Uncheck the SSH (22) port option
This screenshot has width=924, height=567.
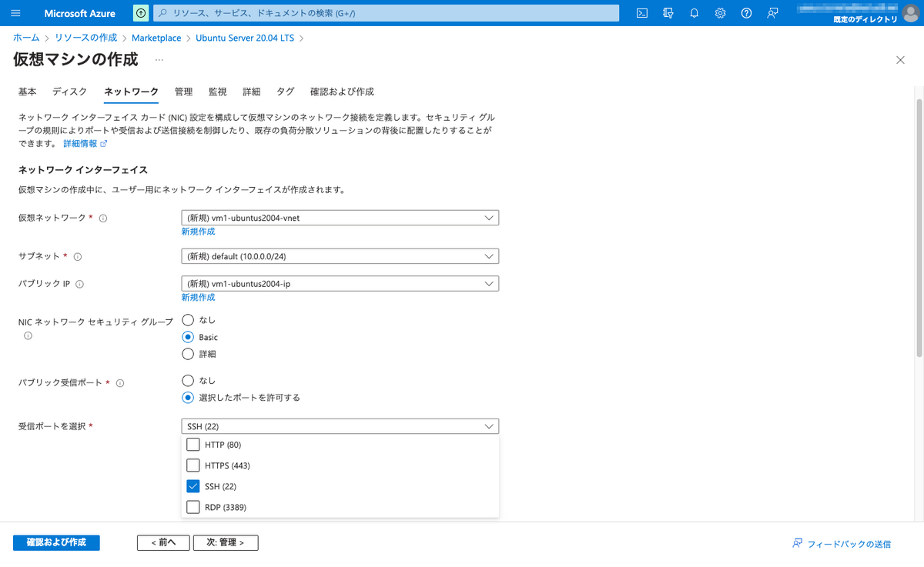[193, 486]
